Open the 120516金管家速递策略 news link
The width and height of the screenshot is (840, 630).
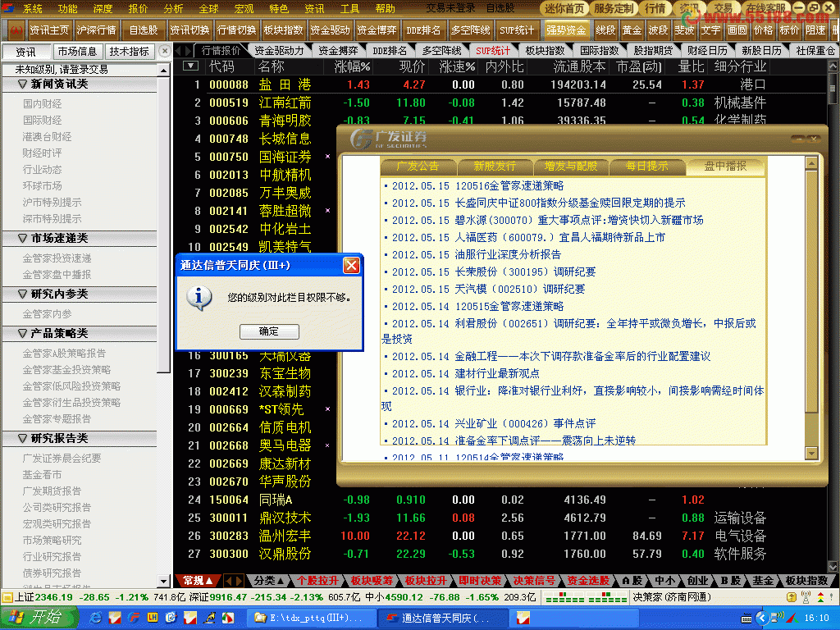[509, 186]
